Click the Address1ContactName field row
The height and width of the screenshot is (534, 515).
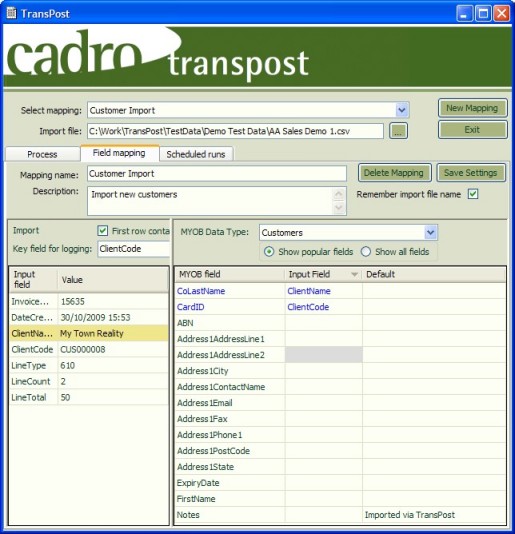click(x=340, y=387)
